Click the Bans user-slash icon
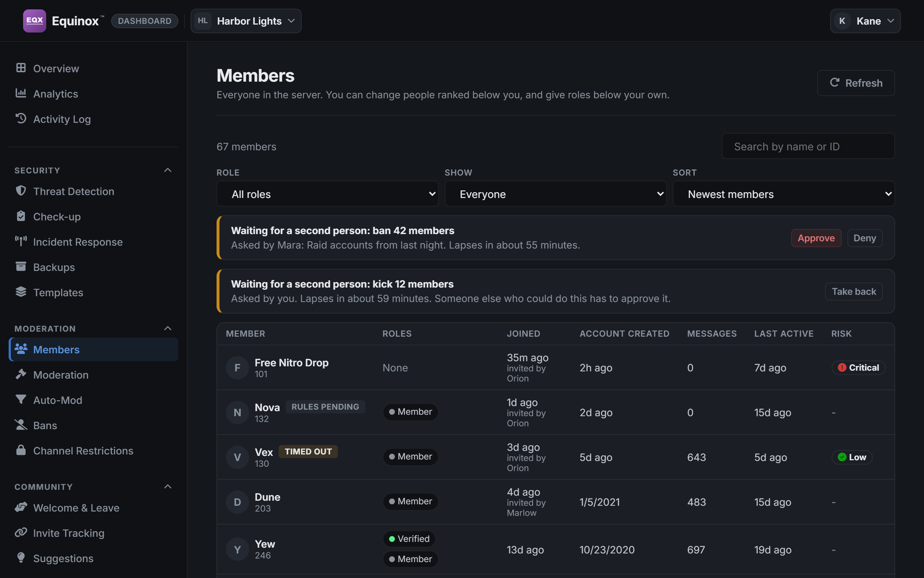Image resolution: width=924 pixels, height=578 pixels. 21,425
